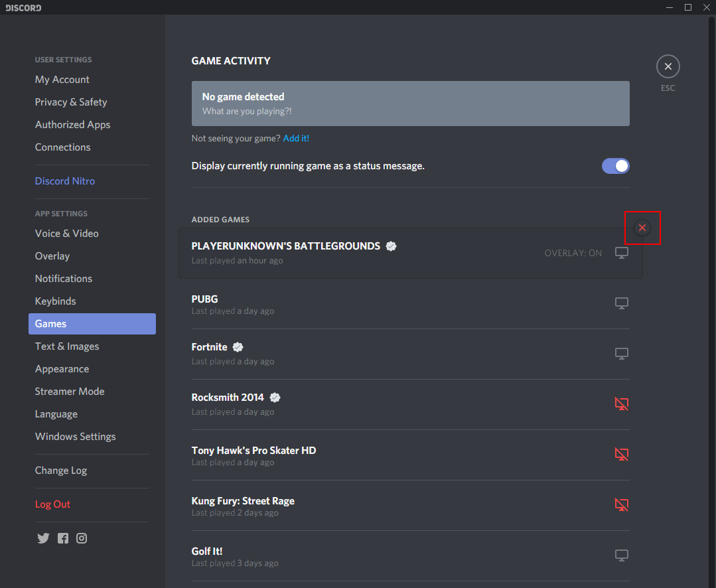Click the 'Add it!' link

tap(296, 139)
